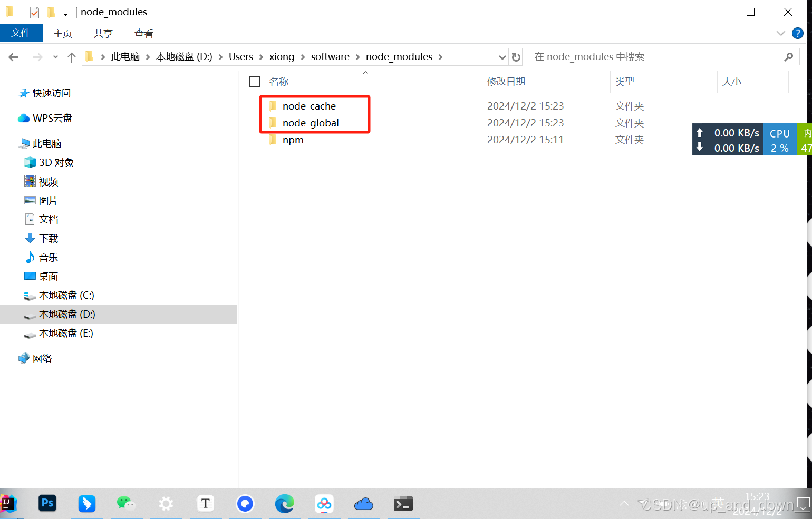Screen dimensions: 812x519
Task: Open IntelliJ IDEA from taskbar
Action: tap(8, 504)
